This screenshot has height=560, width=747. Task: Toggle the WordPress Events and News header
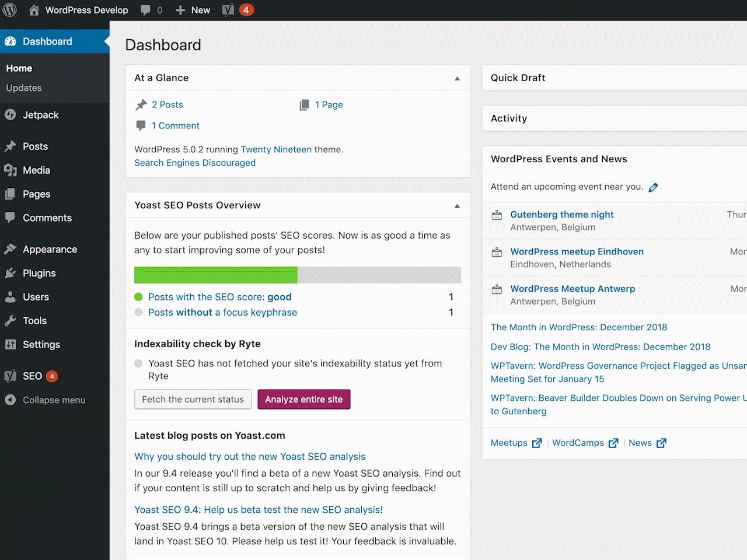click(615, 159)
